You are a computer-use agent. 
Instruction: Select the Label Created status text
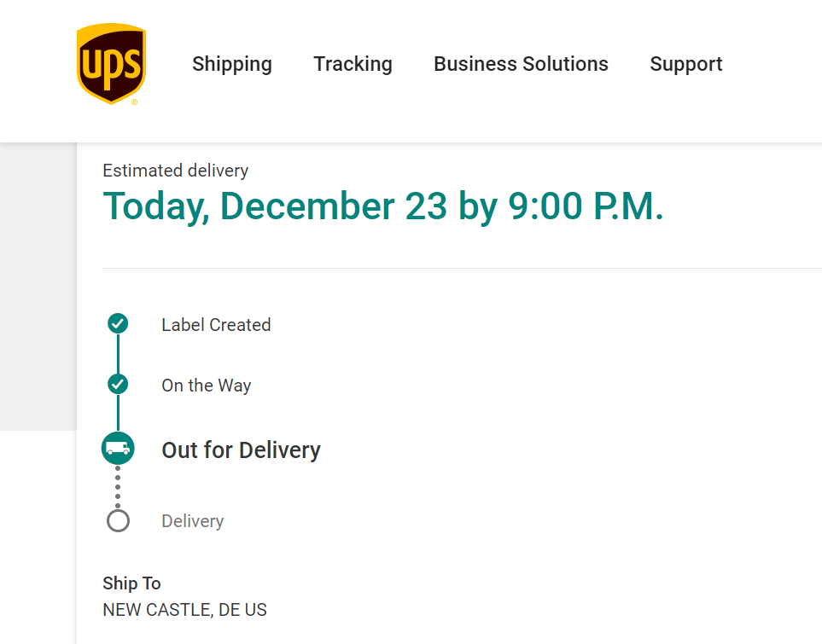216,325
